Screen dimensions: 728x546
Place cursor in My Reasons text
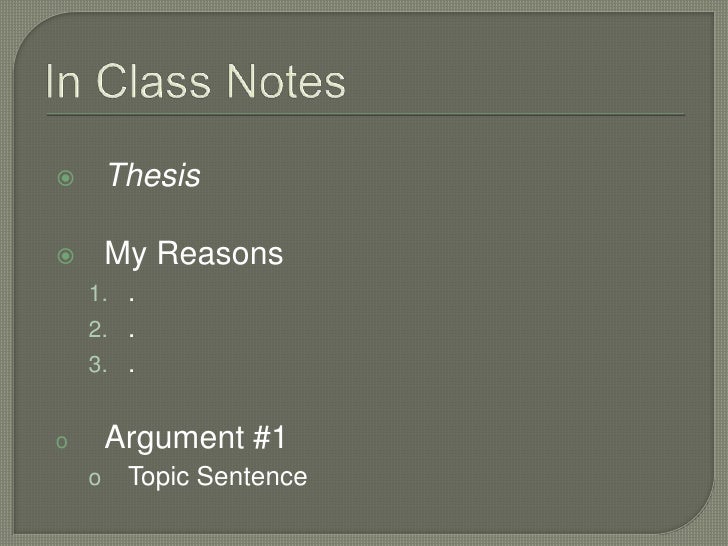click(x=194, y=254)
